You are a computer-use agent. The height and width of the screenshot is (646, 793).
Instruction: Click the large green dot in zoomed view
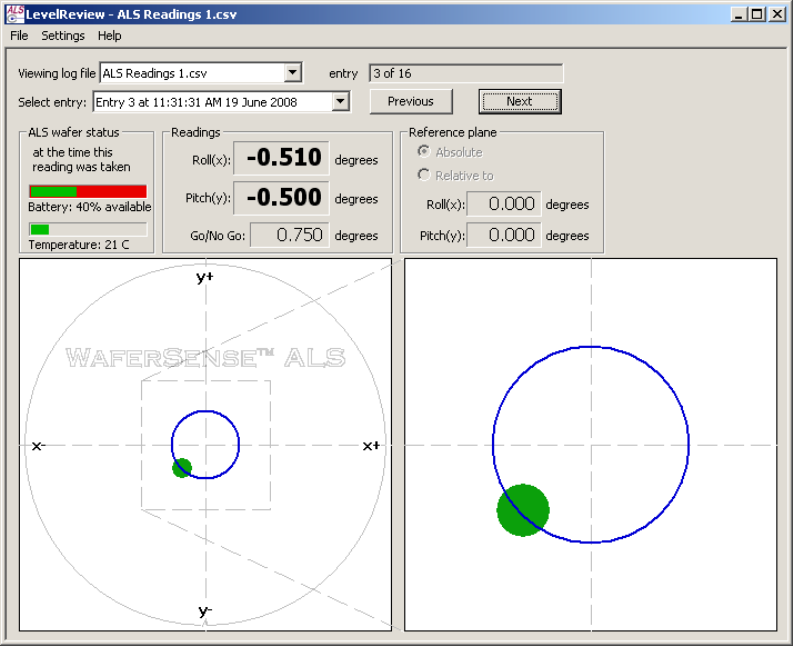coord(523,510)
